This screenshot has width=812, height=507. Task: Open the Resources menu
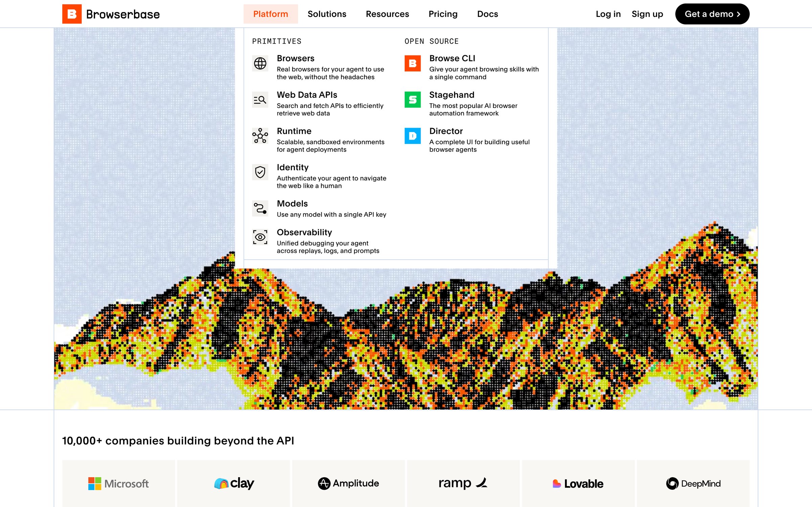(x=387, y=14)
